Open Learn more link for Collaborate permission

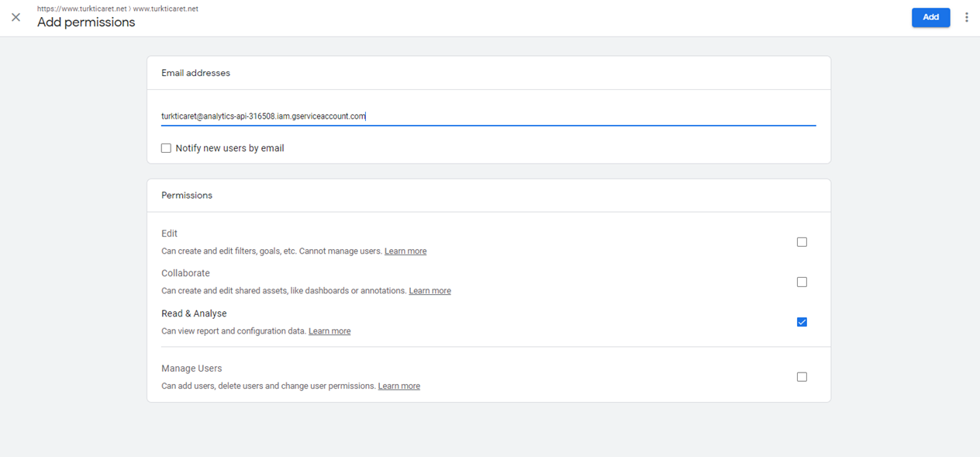click(x=430, y=291)
